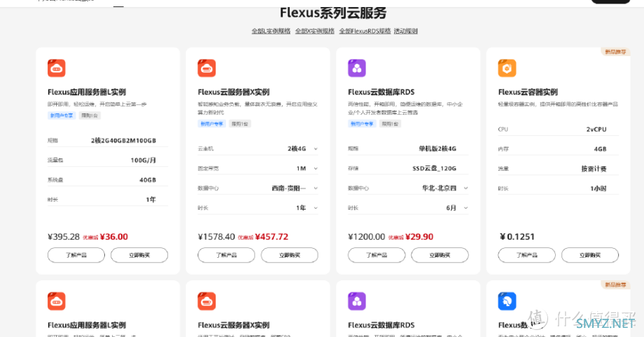Click 立即购买 under the ¥457.72 offer
The width and height of the screenshot is (644, 337).
click(x=290, y=255)
